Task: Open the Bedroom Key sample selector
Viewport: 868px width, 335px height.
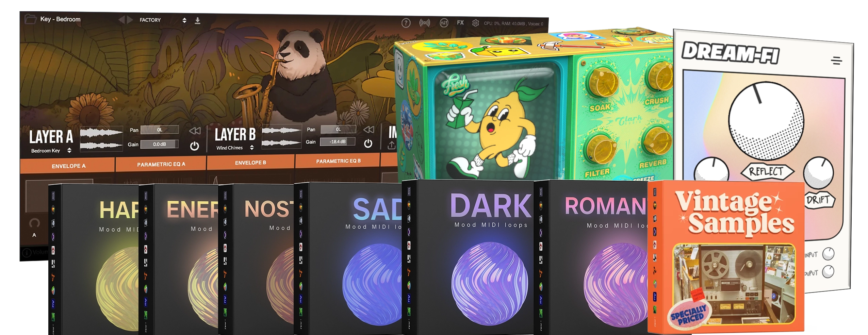Action: pyautogui.click(x=51, y=150)
